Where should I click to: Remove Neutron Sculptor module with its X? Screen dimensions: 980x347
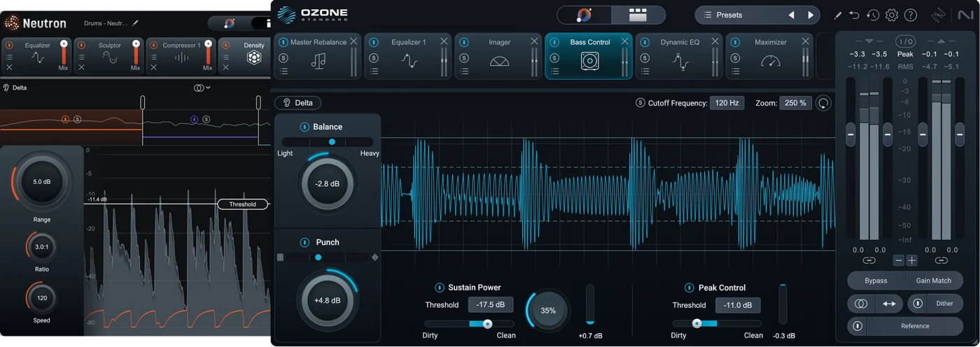pyautogui.click(x=82, y=67)
